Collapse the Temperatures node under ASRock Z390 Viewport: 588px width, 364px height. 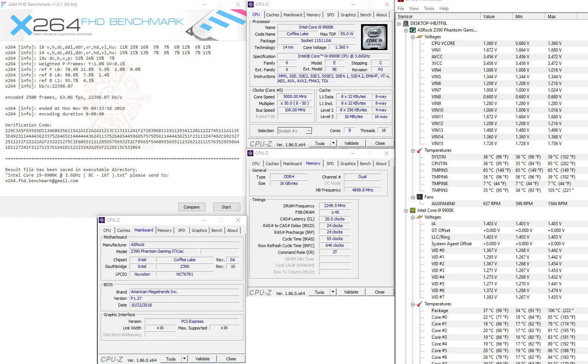tap(413, 150)
